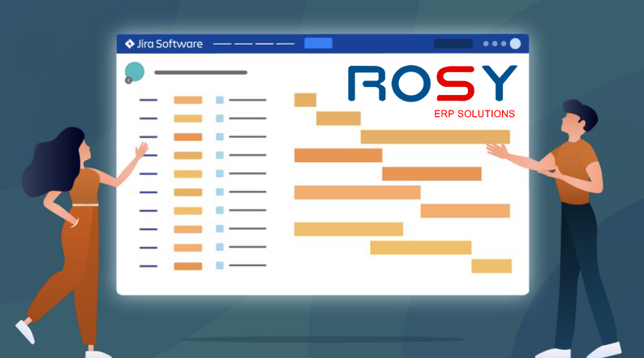Click the Jira Software diamond logo icon
Image resolution: width=644 pixels, height=358 pixels.
(129, 44)
